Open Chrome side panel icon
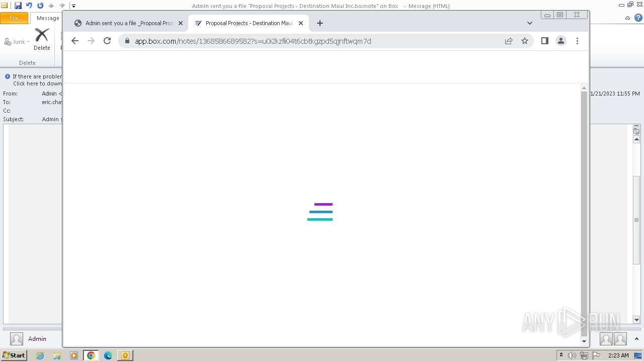This screenshot has height=362, width=644. pyautogui.click(x=545, y=41)
